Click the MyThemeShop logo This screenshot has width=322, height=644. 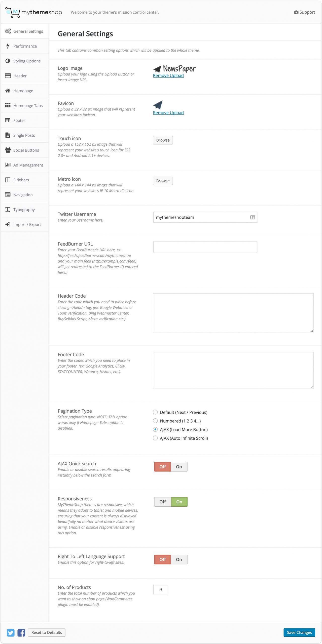pyautogui.click(x=33, y=12)
